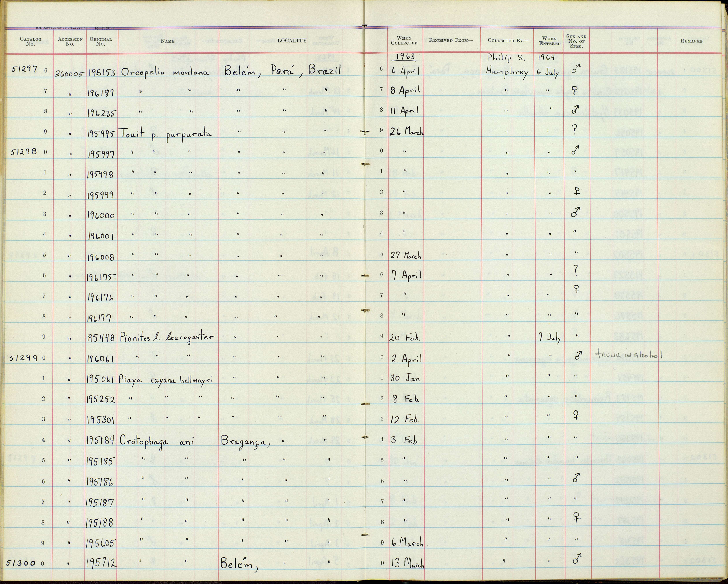Viewport: 728px width, 584px height.
Task: Click the Locality column header
Action: click(x=292, y=41)
